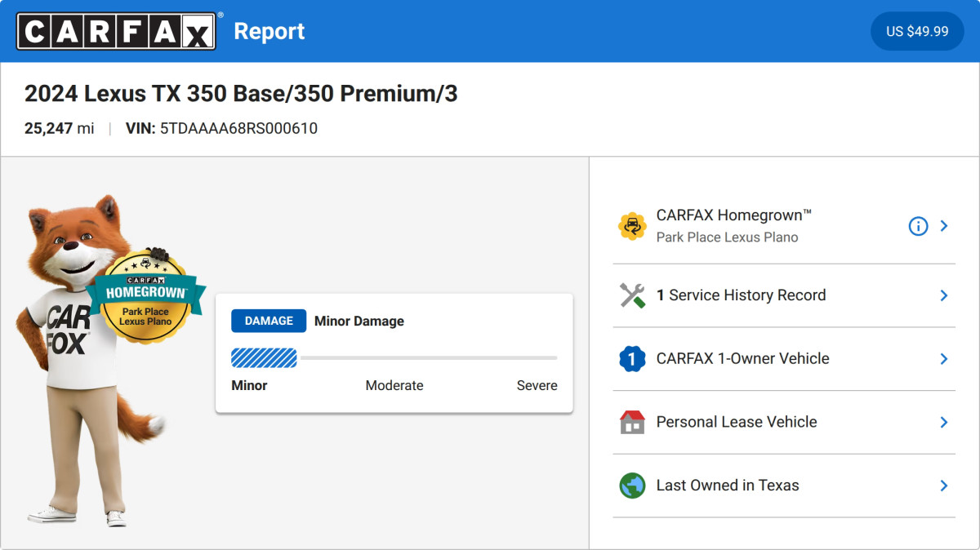Click the Report header title

coord(269,31)
